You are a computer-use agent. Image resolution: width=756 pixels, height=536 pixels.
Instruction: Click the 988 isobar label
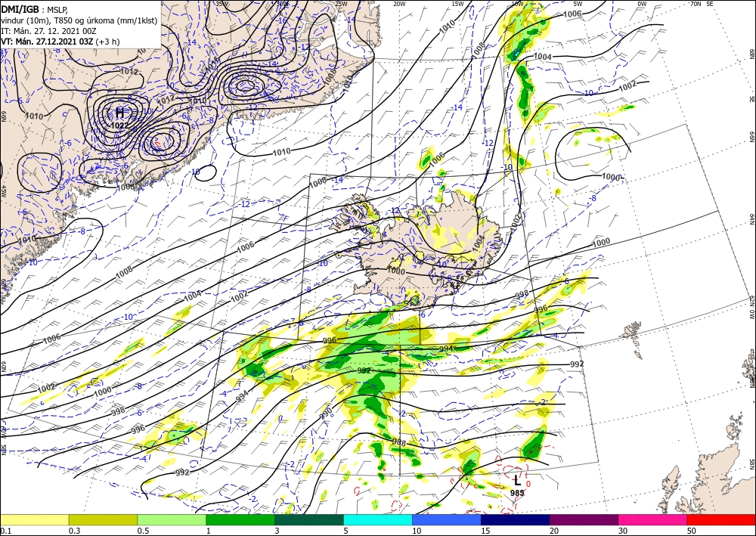[x=399, y=442]
